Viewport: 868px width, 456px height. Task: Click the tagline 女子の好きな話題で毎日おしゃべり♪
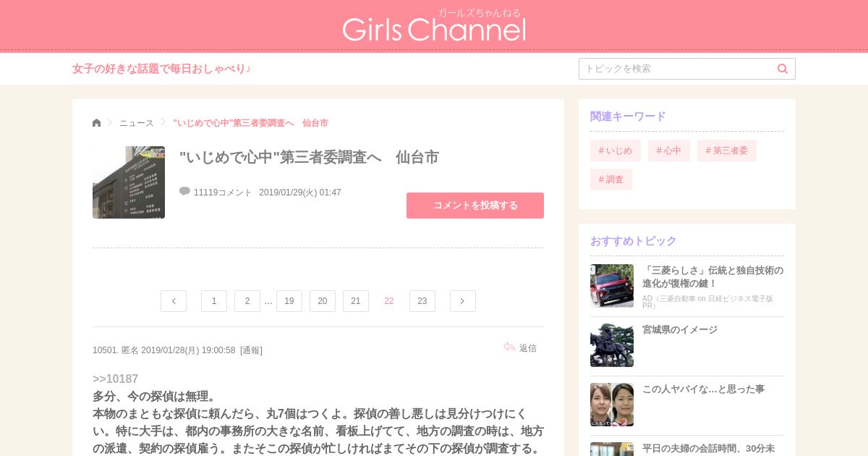coord(162,69)
